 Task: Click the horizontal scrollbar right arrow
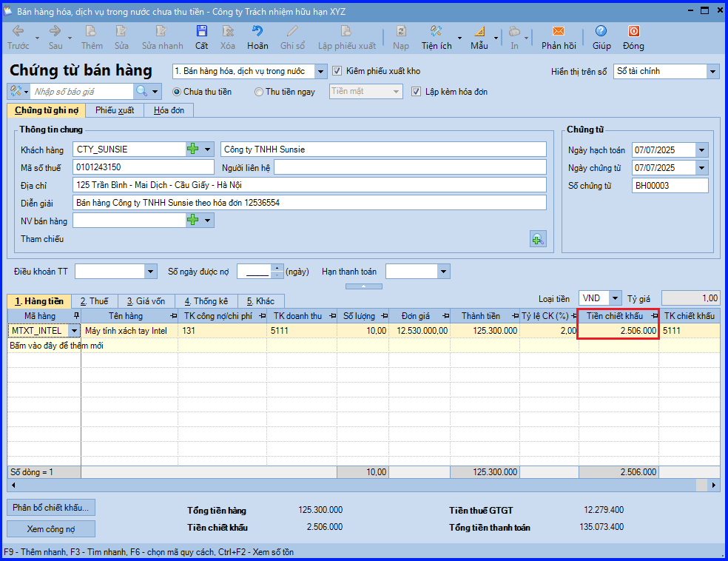coord(714,486)
